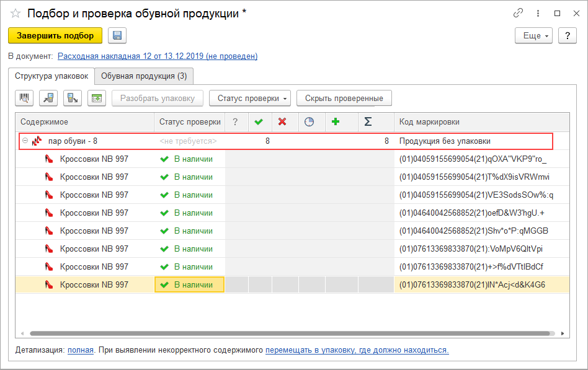Click the sigma total column header
This screenshot has width=588, height=370.
[x=368, y=122]
